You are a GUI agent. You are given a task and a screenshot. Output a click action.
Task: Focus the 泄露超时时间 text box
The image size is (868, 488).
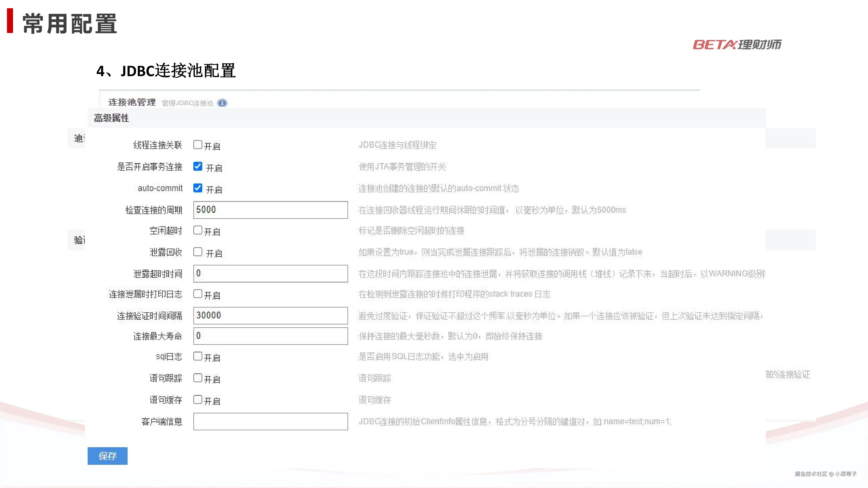point(270,273)
